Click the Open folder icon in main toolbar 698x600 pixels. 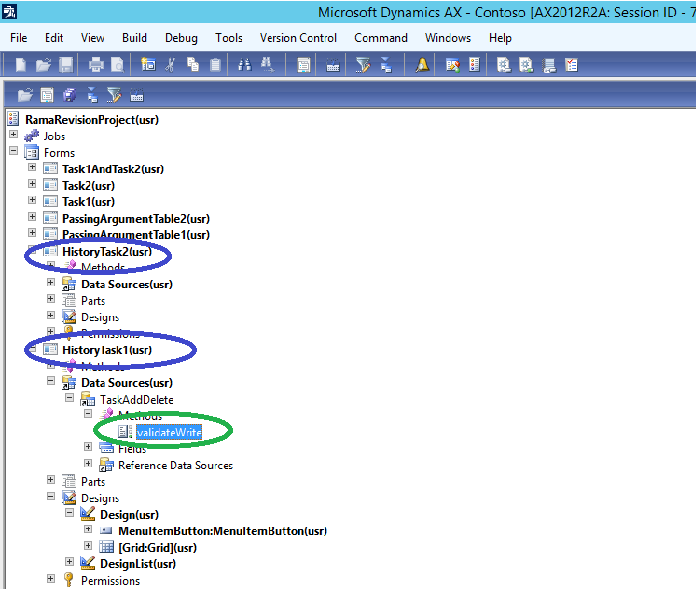point(43,65)
